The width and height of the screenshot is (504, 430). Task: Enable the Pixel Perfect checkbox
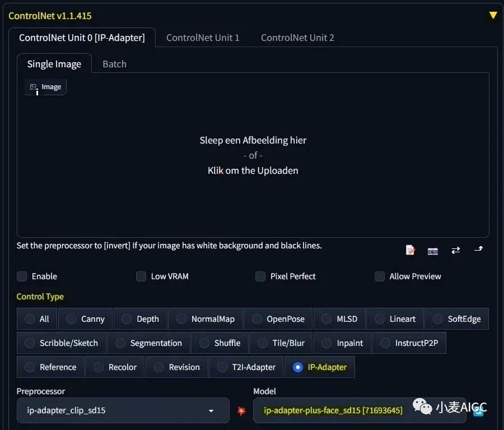[260, 276]
